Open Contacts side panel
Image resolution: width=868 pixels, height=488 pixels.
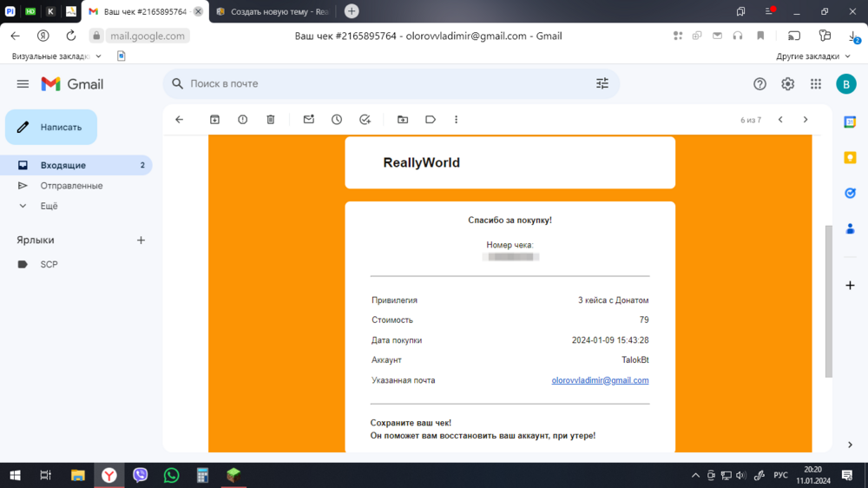coord(851,228)
